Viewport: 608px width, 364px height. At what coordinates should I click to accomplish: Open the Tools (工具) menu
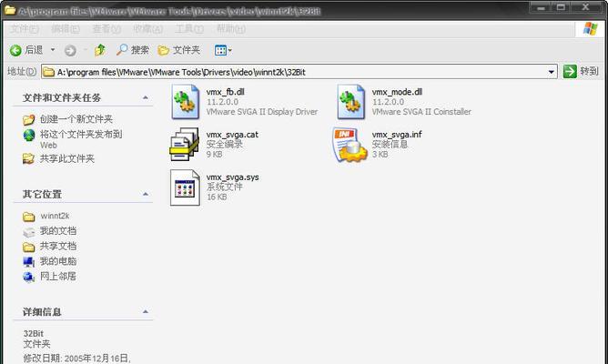[189, 29]
